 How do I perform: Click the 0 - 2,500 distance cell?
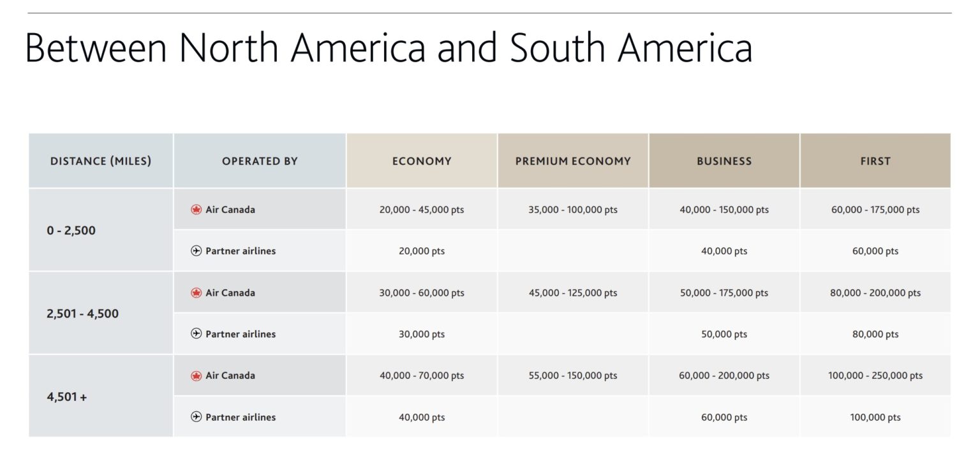coord(101,230)
